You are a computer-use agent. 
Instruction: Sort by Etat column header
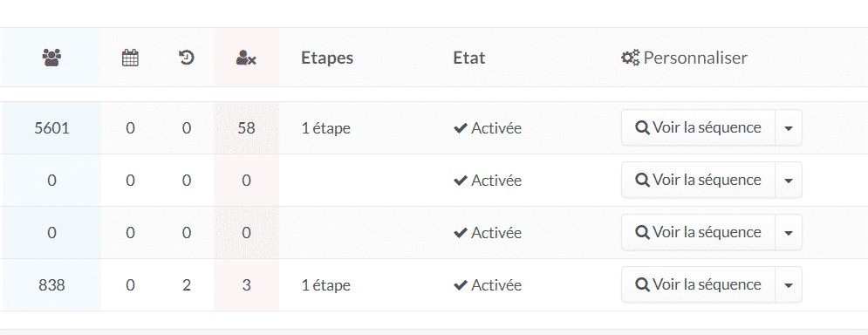tap(468, 58)
